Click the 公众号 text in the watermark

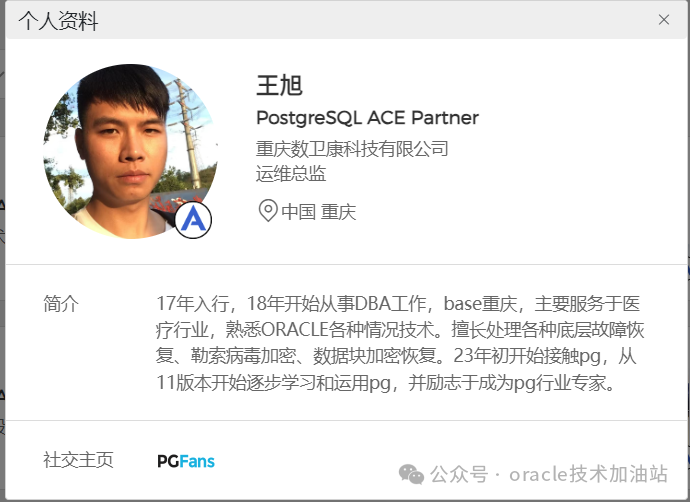[459, 474]
